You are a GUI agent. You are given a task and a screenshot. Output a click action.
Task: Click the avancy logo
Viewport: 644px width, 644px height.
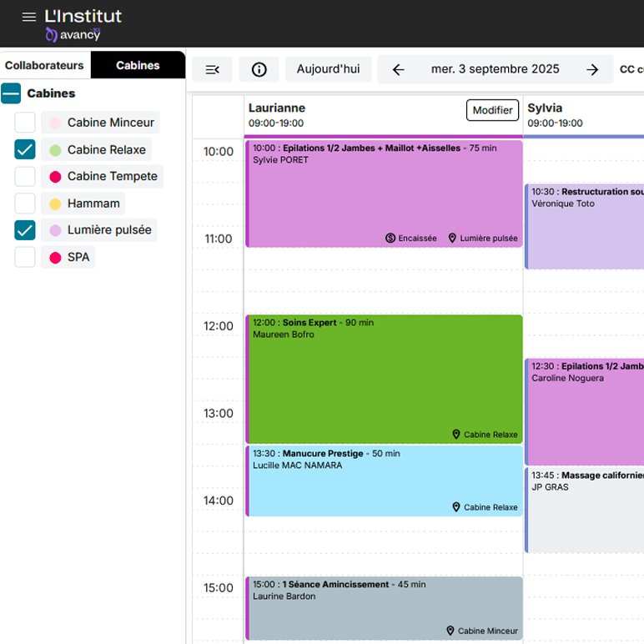[73, 34]
